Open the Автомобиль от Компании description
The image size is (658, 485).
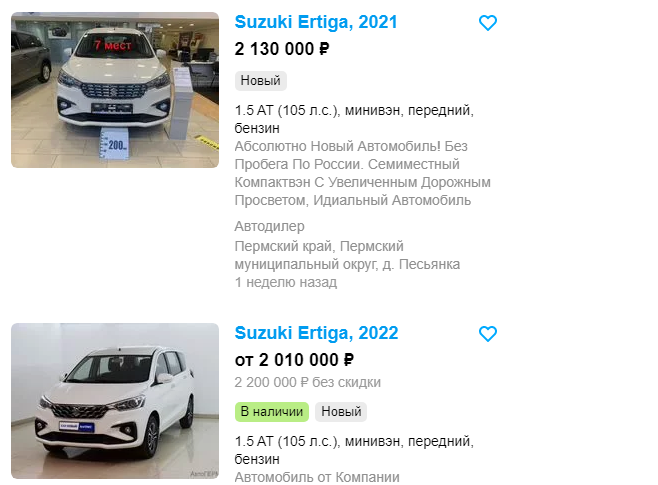coord(317,477)
